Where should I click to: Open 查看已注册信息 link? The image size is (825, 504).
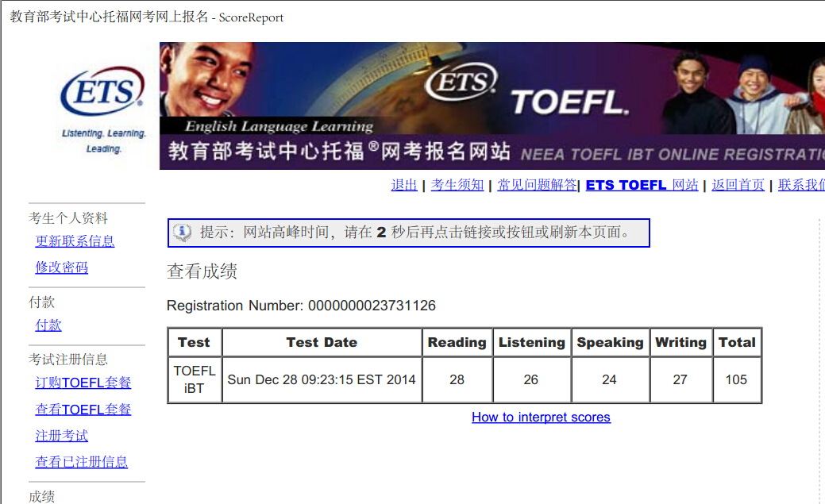(82, 462)
